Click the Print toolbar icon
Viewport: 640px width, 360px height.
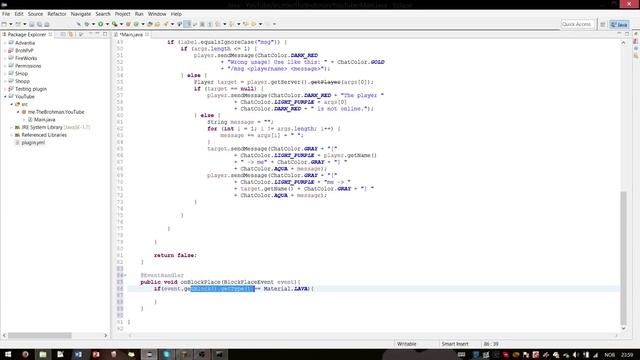47,24
